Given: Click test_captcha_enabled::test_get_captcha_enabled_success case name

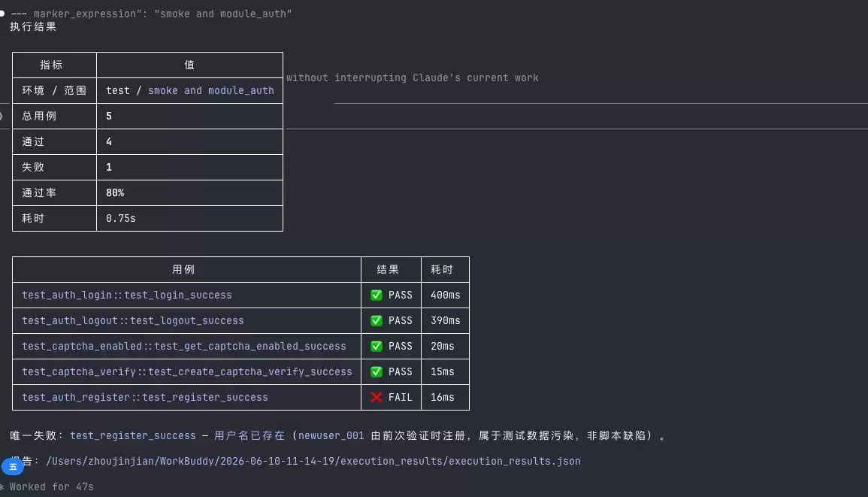Looking at the screenshot, I should pyautogui.click(x=184, y=347).
